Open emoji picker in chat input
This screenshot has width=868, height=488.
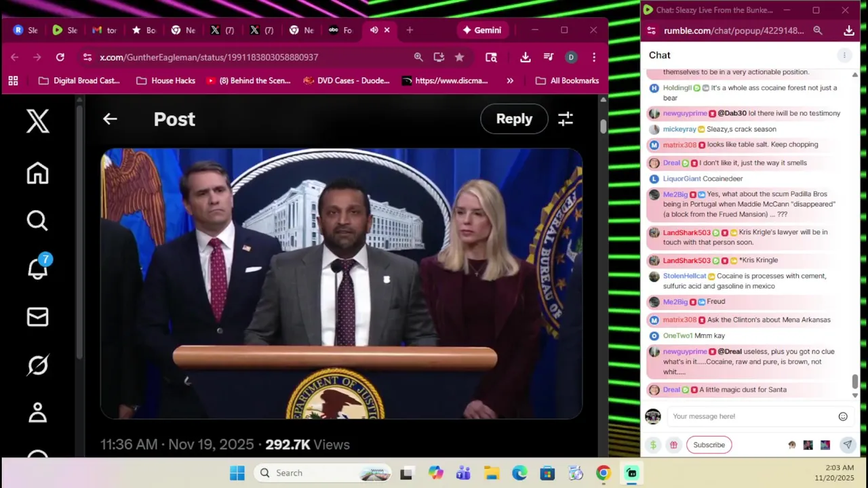(843, 417)
